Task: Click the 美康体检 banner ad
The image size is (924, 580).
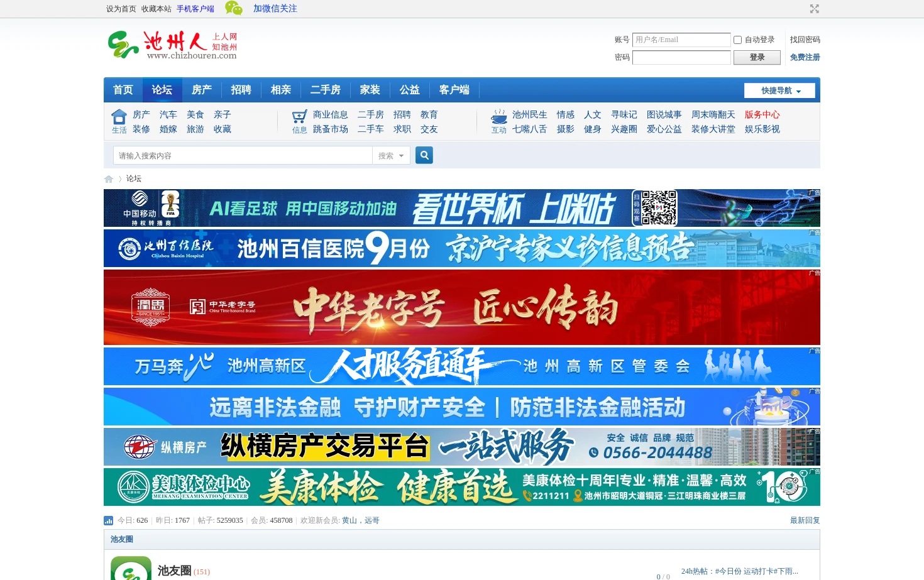Action: 462,487
